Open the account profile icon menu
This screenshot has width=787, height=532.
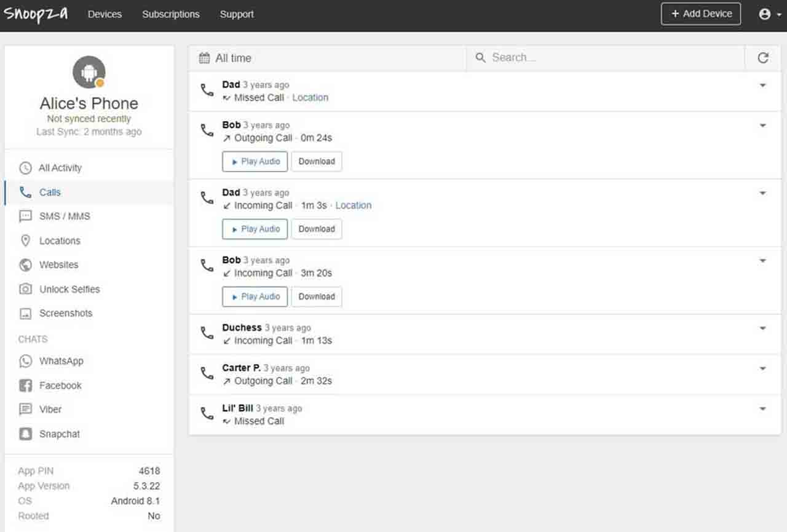tap(769, 14)
